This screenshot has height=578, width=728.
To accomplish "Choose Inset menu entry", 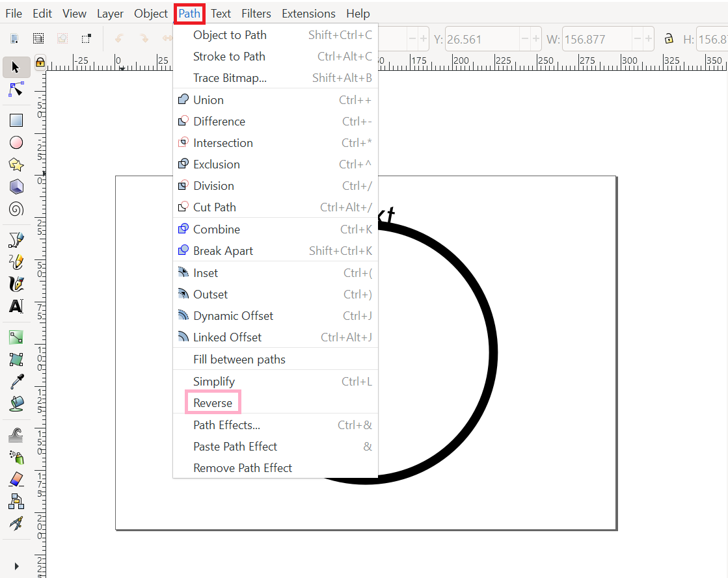I will [x=276, y=273].
